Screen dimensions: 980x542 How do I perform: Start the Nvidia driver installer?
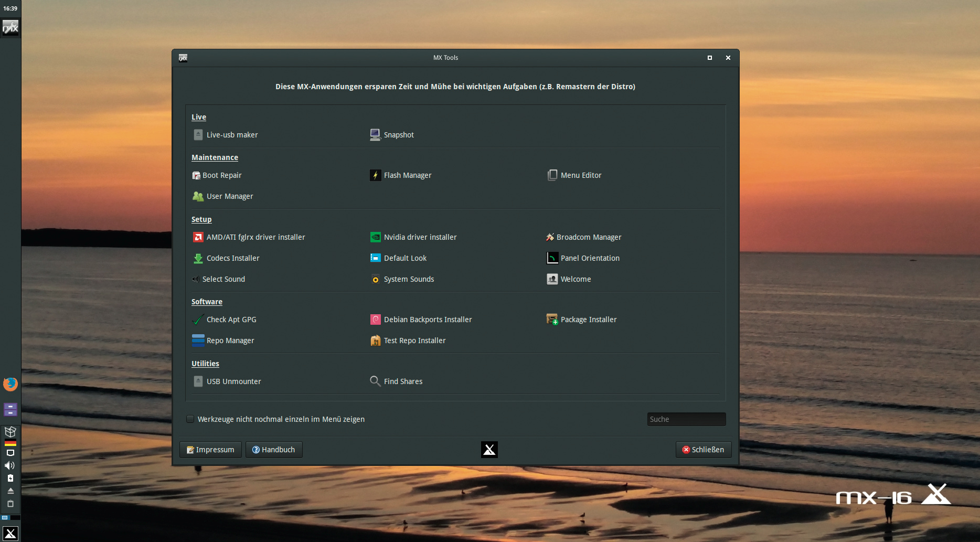tap(413, 237)
